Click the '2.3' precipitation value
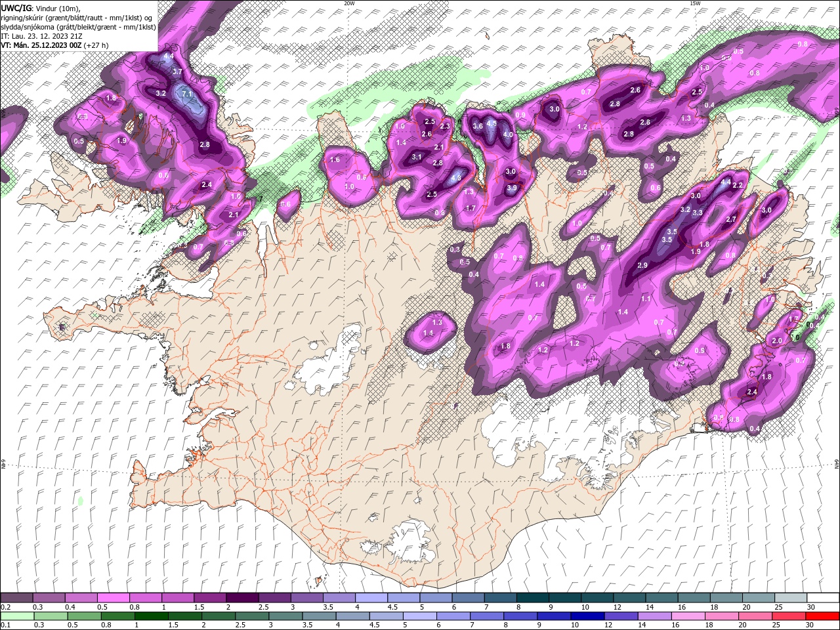 (x=445, y=127)
